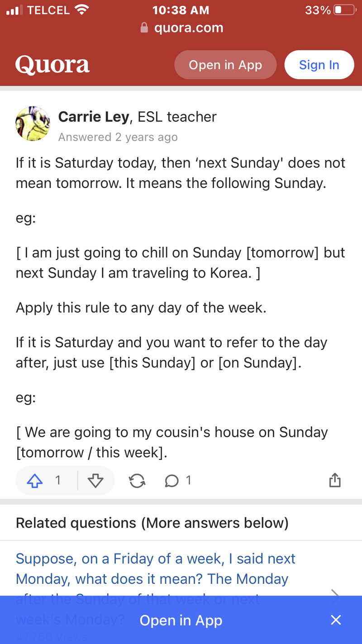Upvote Carrie Ley's answer

(x=35, y=481)
